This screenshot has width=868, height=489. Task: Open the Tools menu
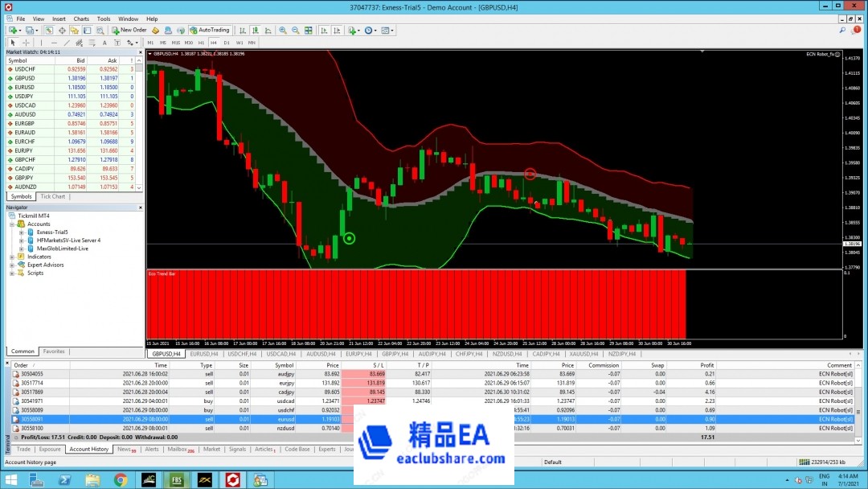[x=104, y=18]
